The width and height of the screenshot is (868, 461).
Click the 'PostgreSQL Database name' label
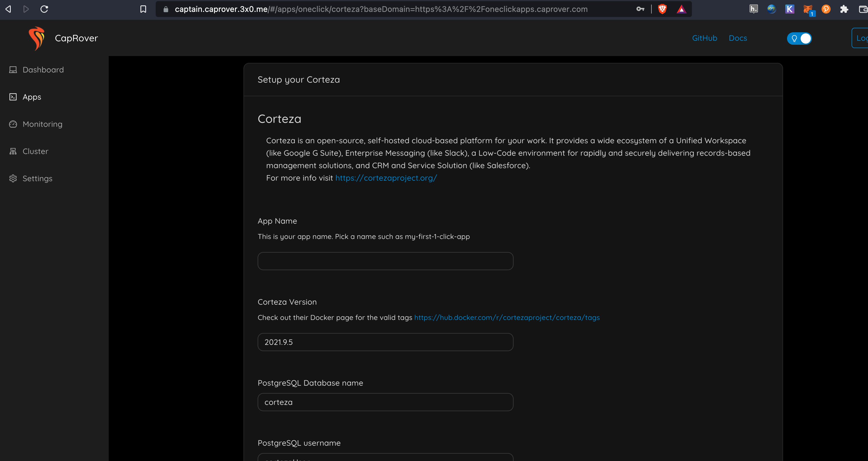[310, 383]
